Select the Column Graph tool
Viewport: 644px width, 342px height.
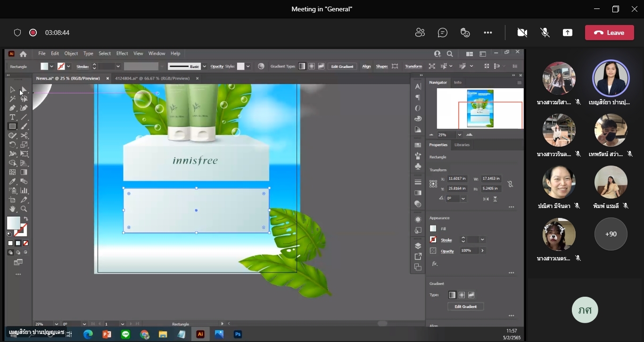pos(24,191)
